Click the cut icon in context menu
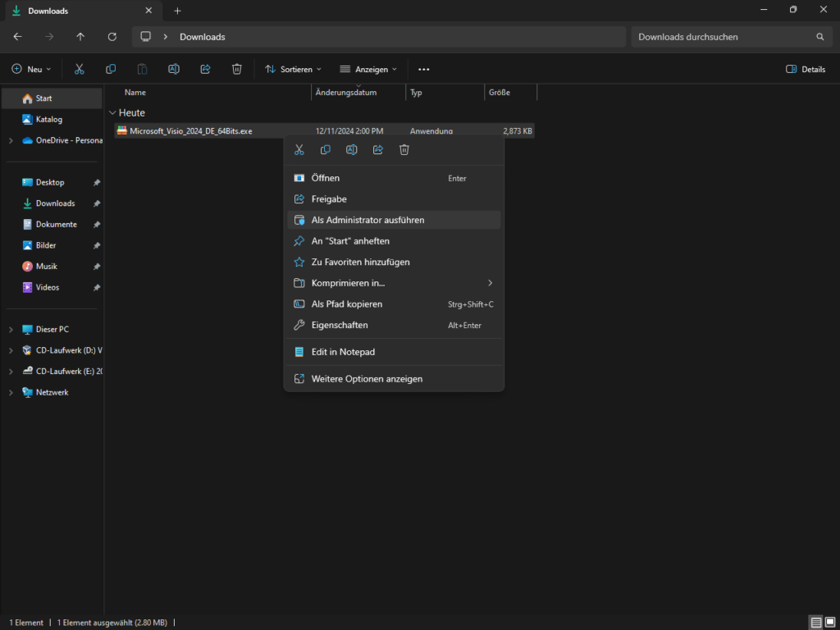The width and height of the screenshot is (840, 630). tap(299, 149)
